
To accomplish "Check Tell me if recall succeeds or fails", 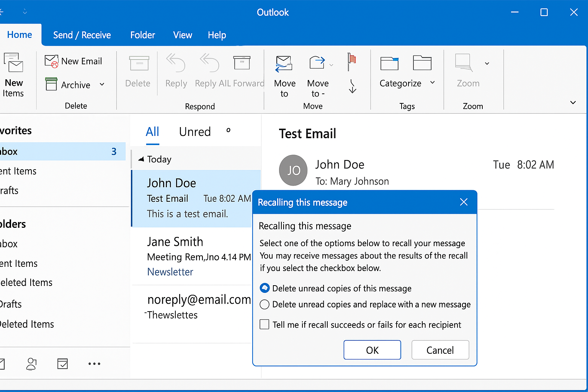I will click(265, 324).
